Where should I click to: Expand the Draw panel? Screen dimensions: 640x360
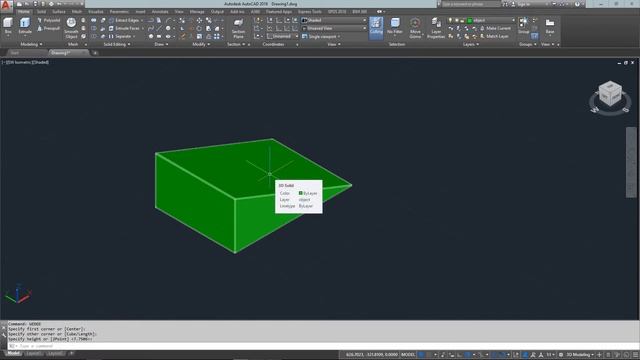tap(161, 44)
